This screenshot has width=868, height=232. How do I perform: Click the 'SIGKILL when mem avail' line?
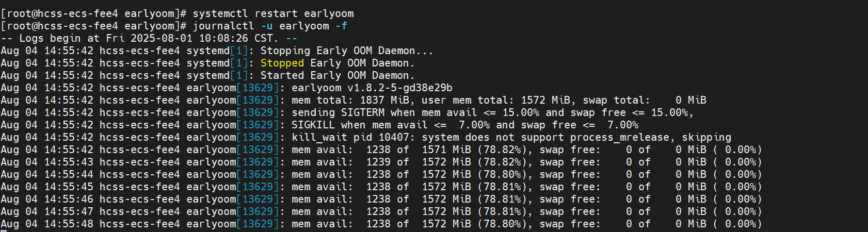465,125
